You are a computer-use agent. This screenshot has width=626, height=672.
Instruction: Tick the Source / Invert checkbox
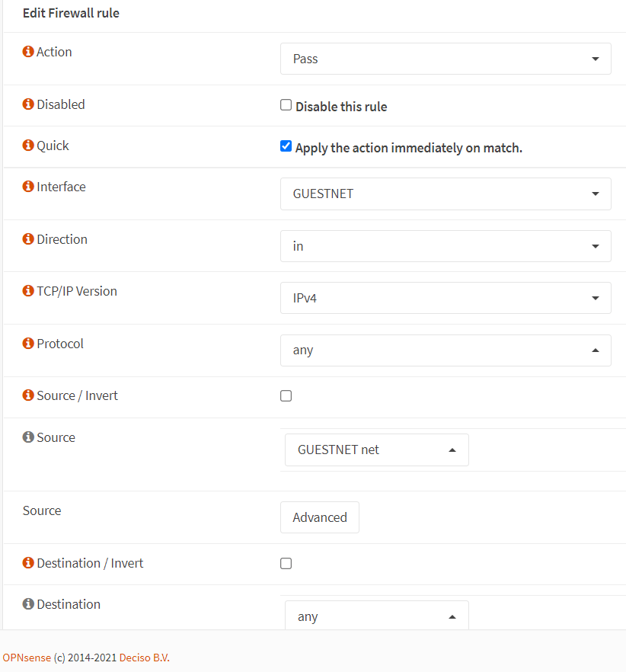pyautogui.click(x=286, y=396)
